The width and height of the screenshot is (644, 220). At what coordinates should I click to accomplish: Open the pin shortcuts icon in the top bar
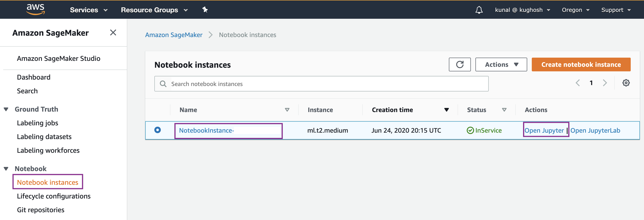pyautogui.click(x=205, y=10)
